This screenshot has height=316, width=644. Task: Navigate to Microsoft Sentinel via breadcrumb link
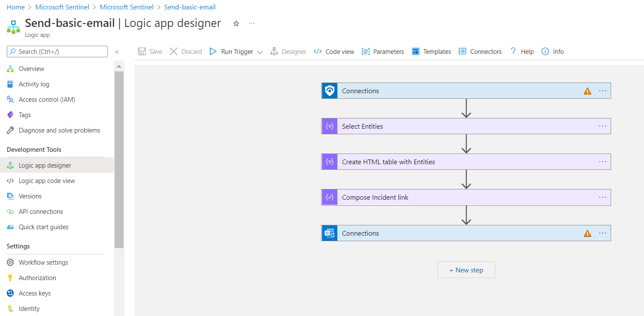click(62, 7)
